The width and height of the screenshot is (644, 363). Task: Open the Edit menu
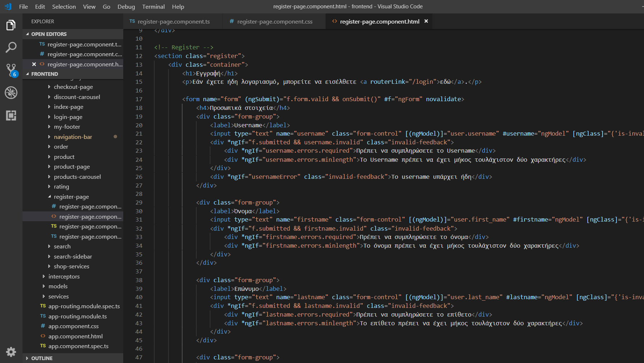[40, 7]
